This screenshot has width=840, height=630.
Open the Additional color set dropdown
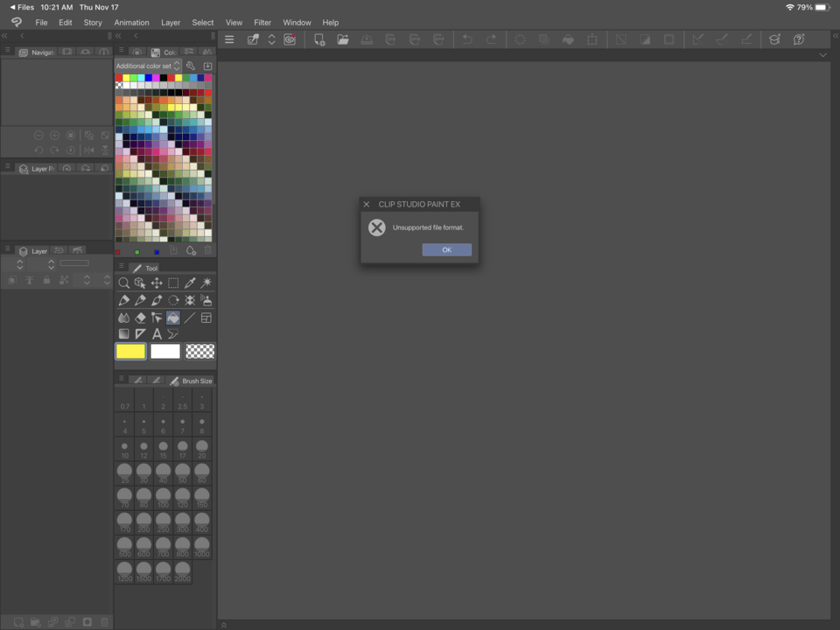pos(147,66)
